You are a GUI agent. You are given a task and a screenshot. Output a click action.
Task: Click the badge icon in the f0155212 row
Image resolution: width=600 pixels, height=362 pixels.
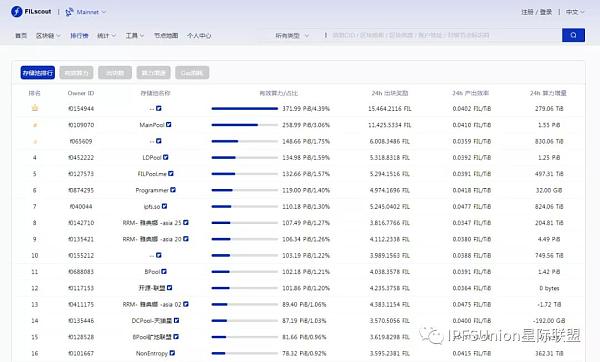[x=159, y=255]
